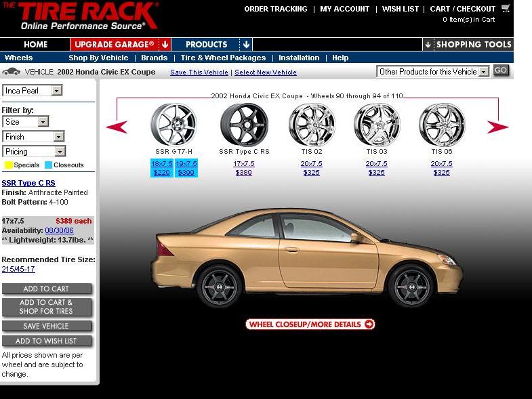Choose the SSR Type C RS wheel image
The width and height of the screenshot is (532, 399).
point(244,124)
